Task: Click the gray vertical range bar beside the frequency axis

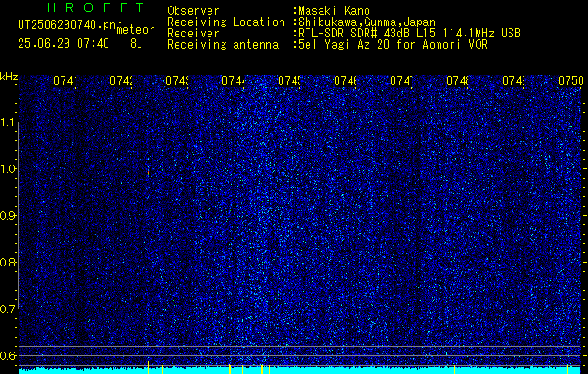Action: (18, 215)
